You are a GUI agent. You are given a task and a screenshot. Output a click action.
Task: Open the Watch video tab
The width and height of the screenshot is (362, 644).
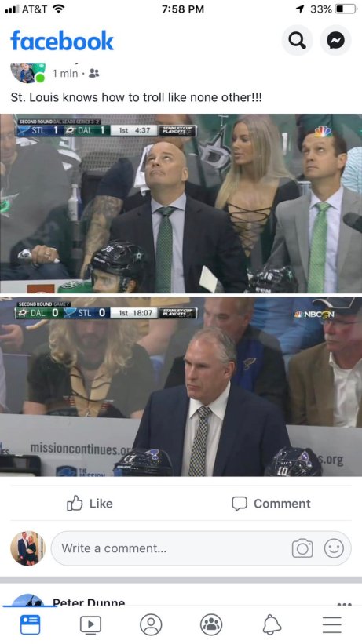pos(90,624)
